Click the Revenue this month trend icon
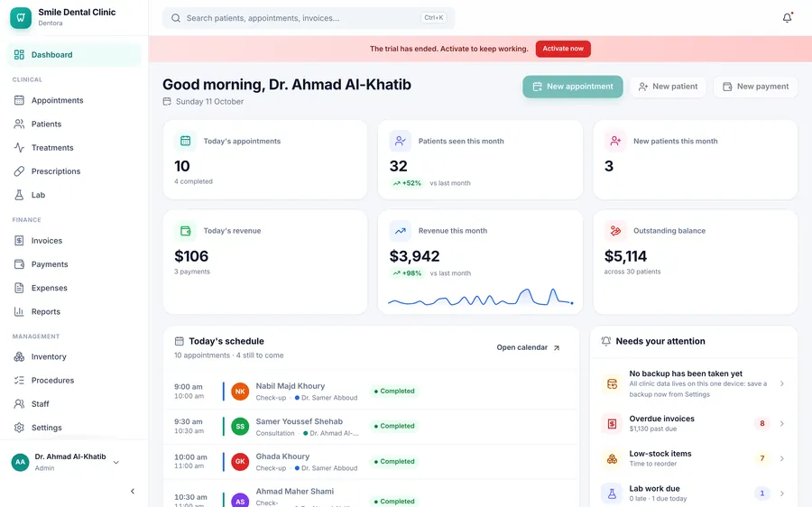The image size is (812, 507). pos(401,231)
